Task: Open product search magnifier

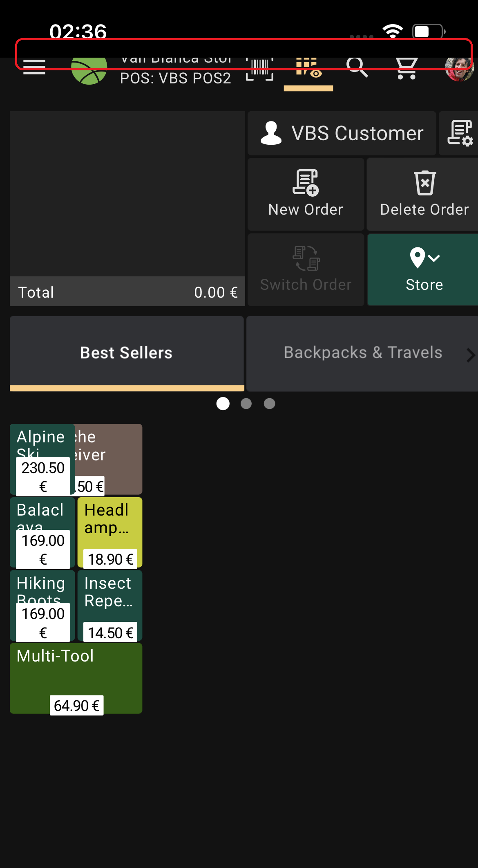Action: (x=357, y=68)
